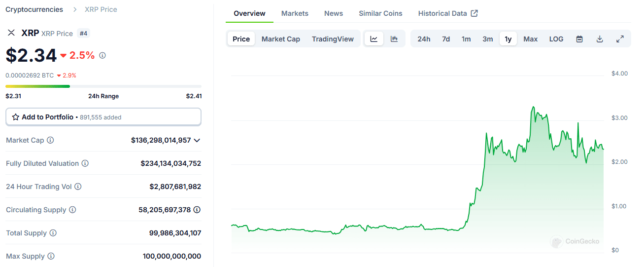644x267 pixels.
Task: Go to Cryptocurrencies breadcrumb link
Action: point(34,9)
